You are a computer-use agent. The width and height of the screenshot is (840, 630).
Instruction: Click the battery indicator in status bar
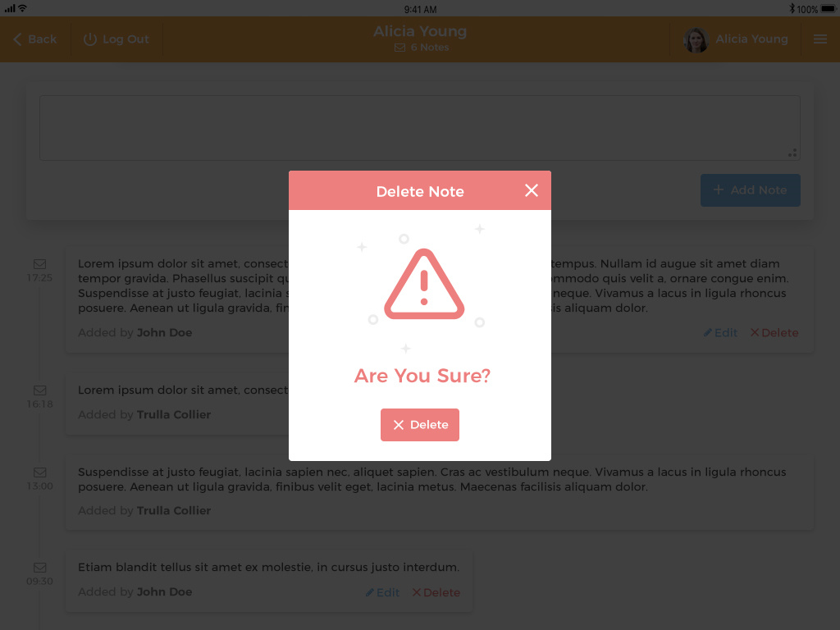click(829, 8)
